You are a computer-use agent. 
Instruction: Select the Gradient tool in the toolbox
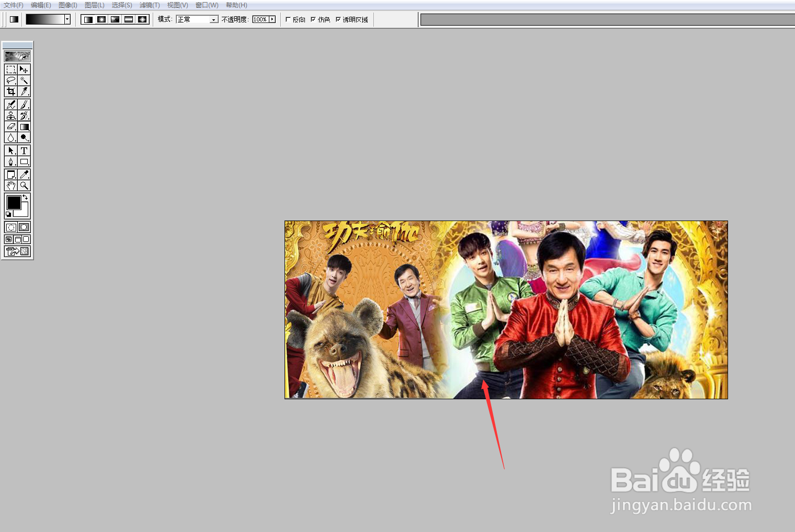coord(24,126)
